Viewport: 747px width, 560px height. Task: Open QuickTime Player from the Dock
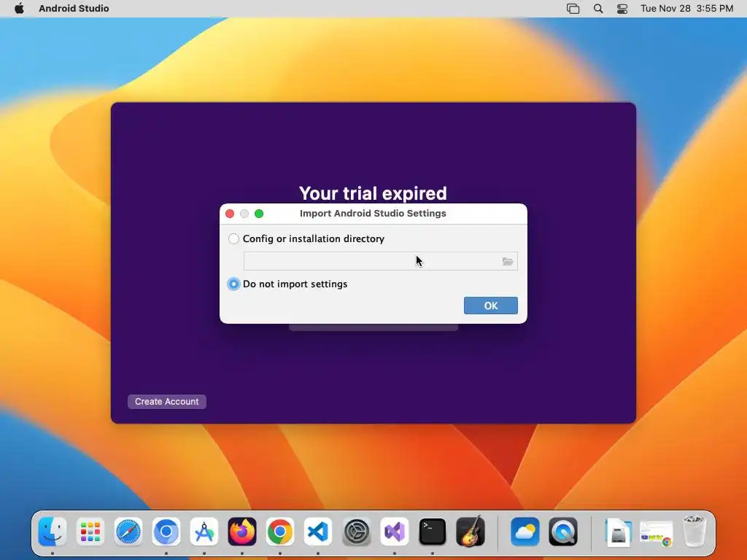[563, 532]
